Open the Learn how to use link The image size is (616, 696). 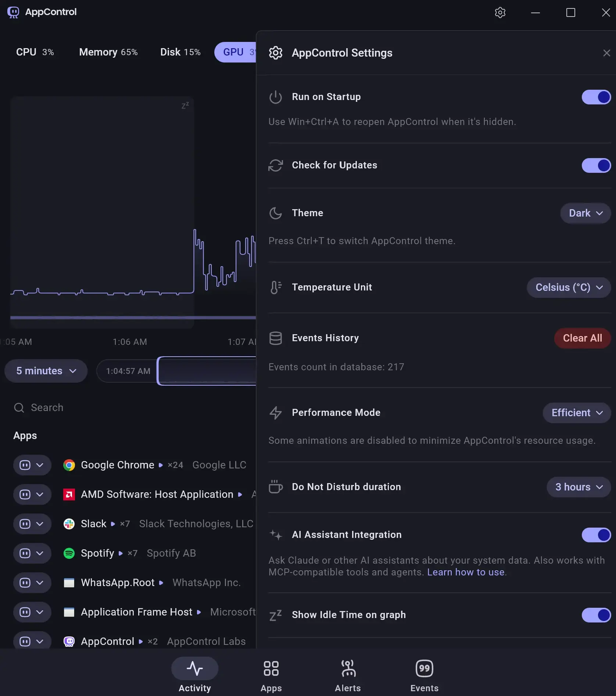pyautogui.click(x=466, y=572)
